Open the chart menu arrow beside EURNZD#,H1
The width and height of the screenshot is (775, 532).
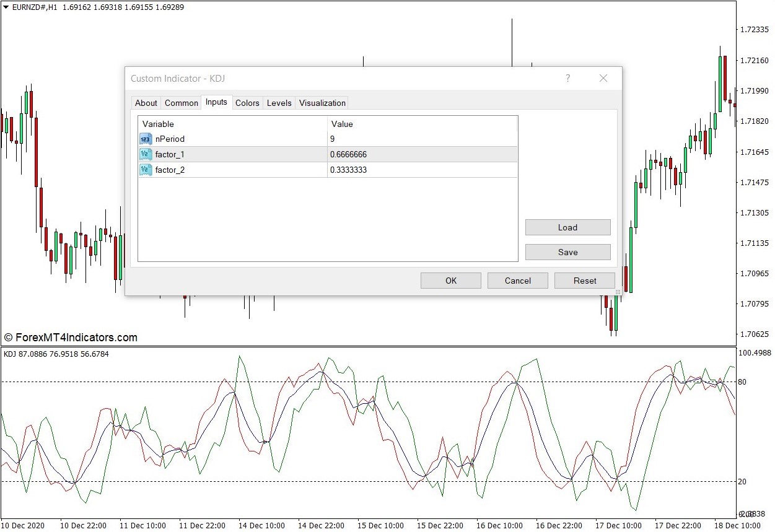coord(6,7)
